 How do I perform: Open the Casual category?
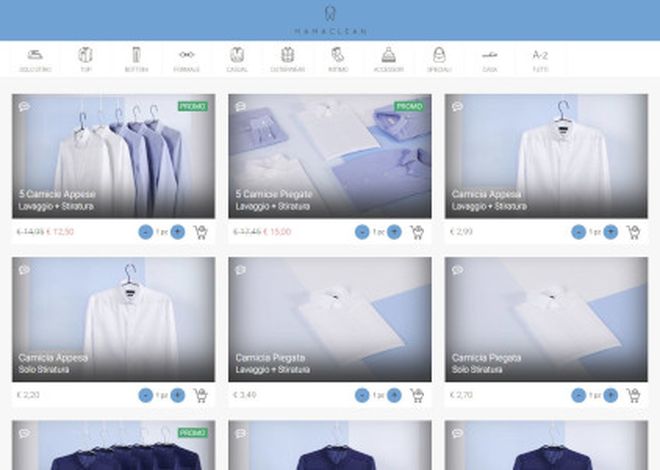237,59
